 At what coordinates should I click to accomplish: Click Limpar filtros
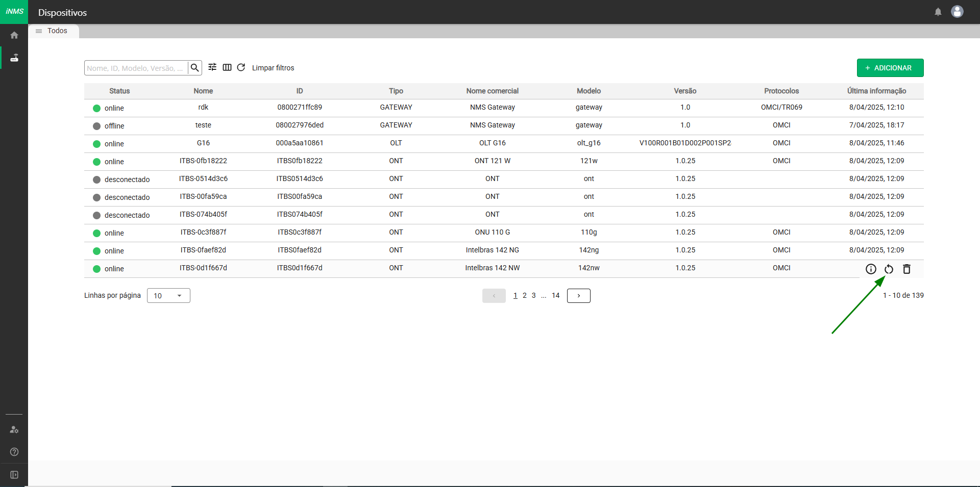(x=273, y=68)
